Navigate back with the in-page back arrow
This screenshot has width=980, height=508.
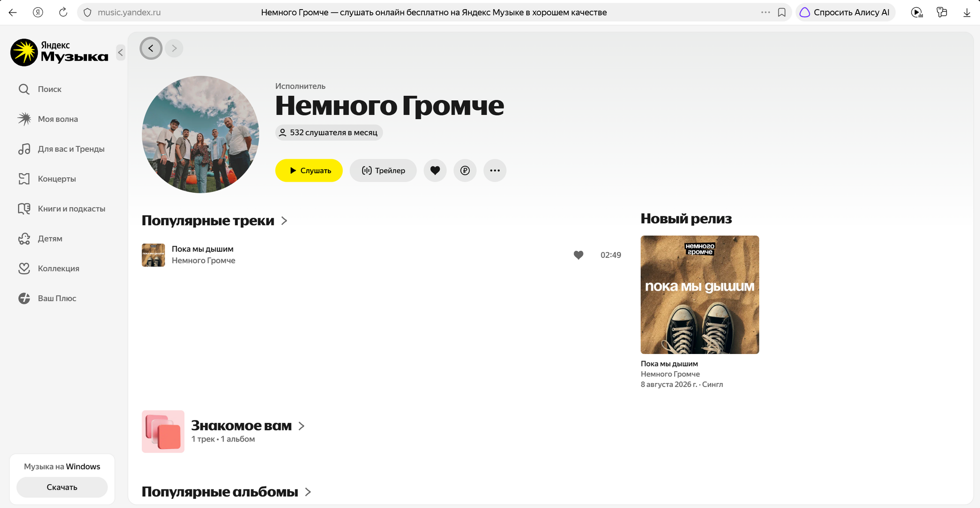[151, 48]
